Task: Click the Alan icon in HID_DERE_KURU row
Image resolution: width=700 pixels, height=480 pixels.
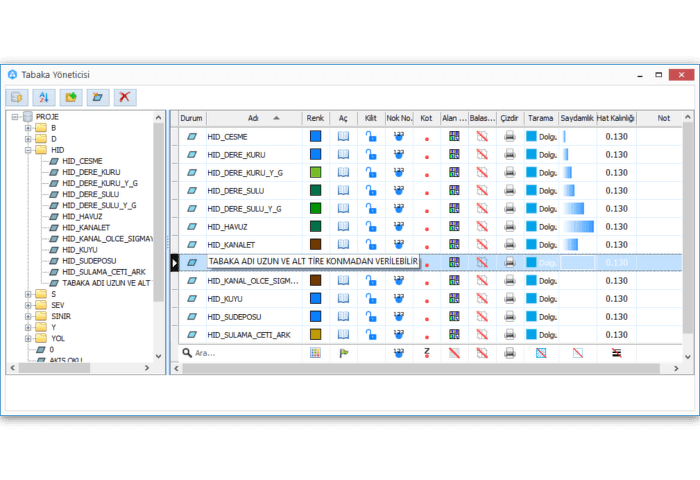Action: [x=454, y=154]
